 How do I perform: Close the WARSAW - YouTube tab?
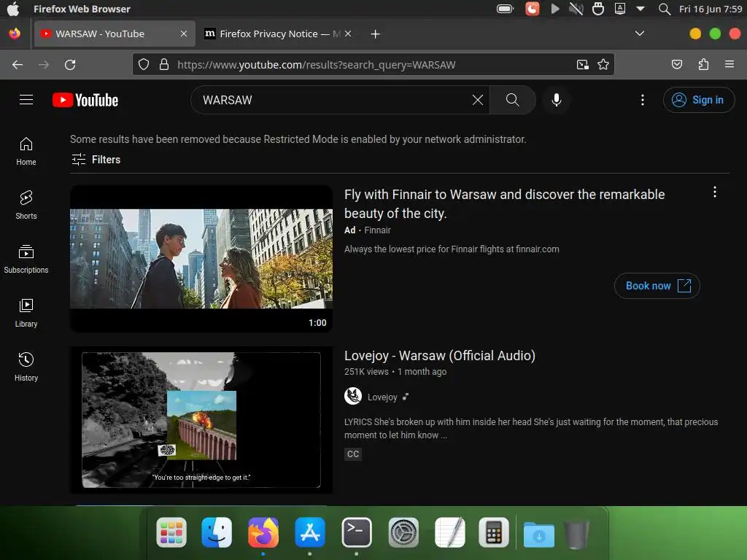pos(183,34)
